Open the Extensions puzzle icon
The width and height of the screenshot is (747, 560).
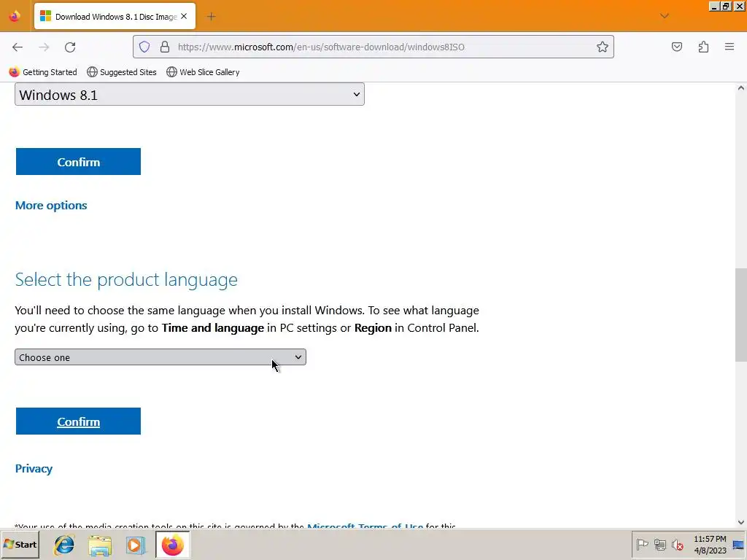[x=703, y=47]
